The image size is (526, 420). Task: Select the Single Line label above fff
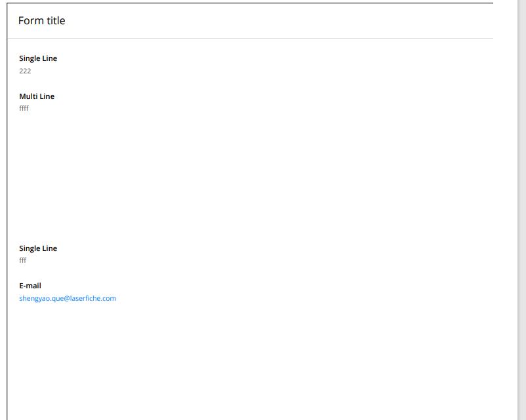[x=38, y=248]
